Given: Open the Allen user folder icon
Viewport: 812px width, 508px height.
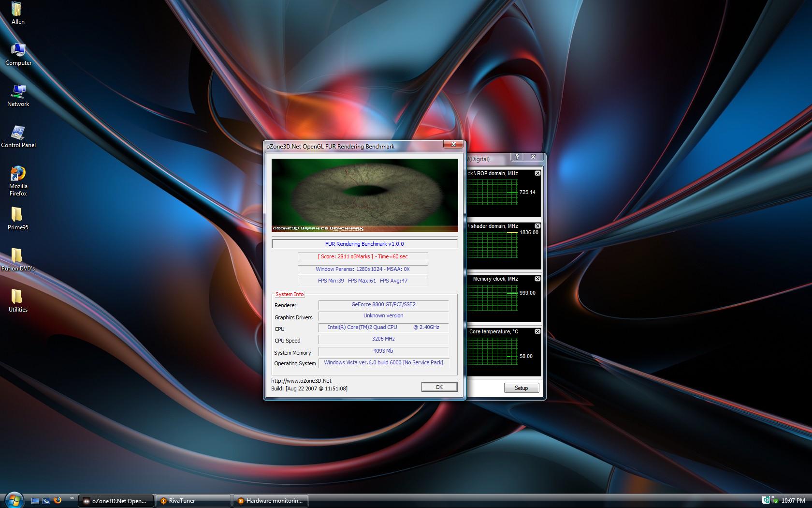Looking at the screenshot, I should coord(18,13).
